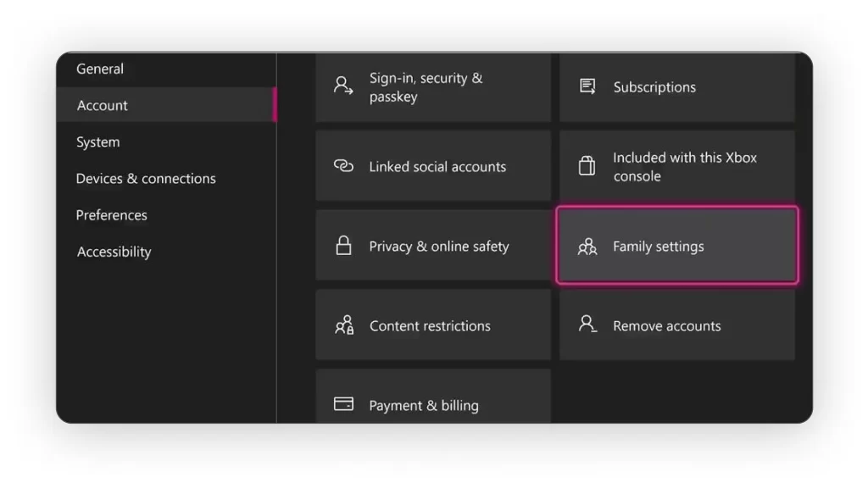Click the credit card icon for Payment & billing
Image resolution: width=868 pixels, height=483 pixels.
(343, 404)
